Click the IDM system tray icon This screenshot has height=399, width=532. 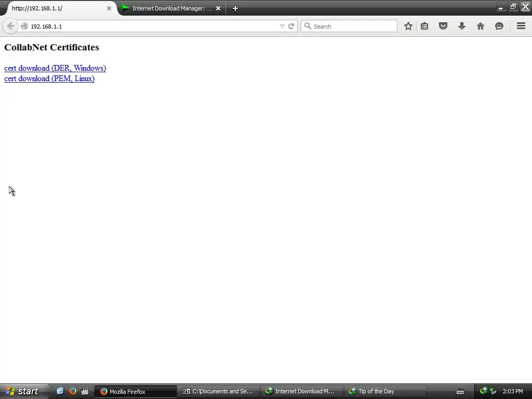click(484, 391)
